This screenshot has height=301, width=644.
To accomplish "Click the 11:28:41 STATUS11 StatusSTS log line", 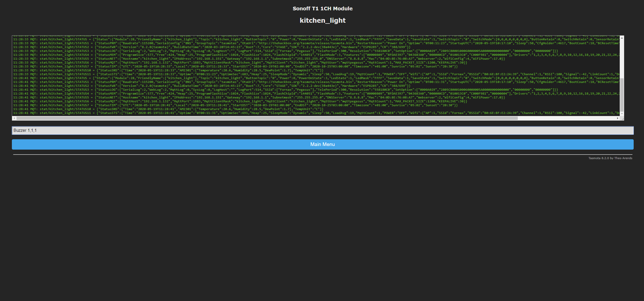I will [316, 113].
